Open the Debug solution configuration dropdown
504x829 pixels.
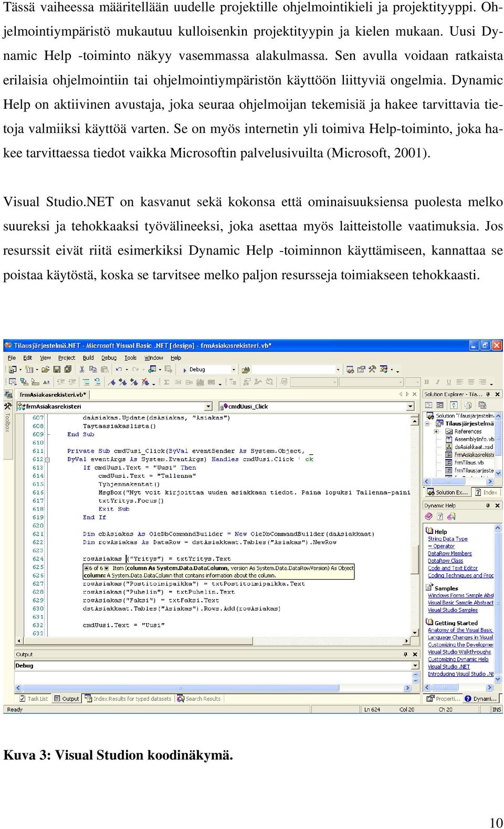point(234,370)
